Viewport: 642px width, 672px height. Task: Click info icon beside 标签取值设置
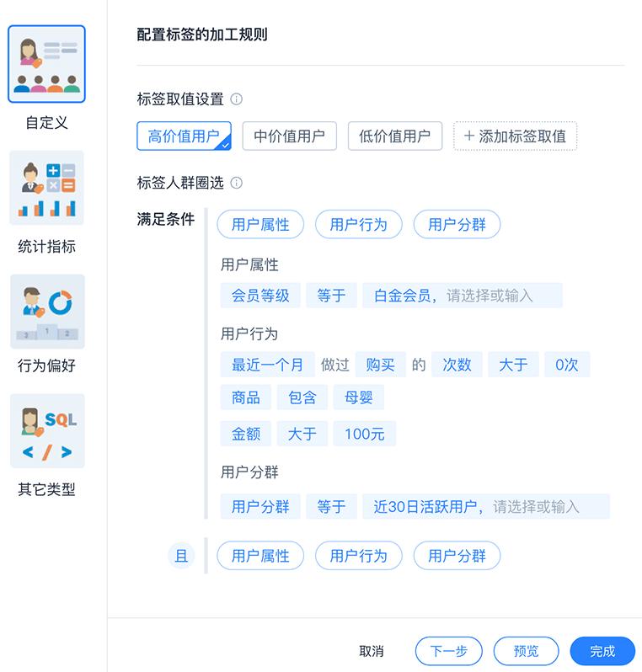236,99
